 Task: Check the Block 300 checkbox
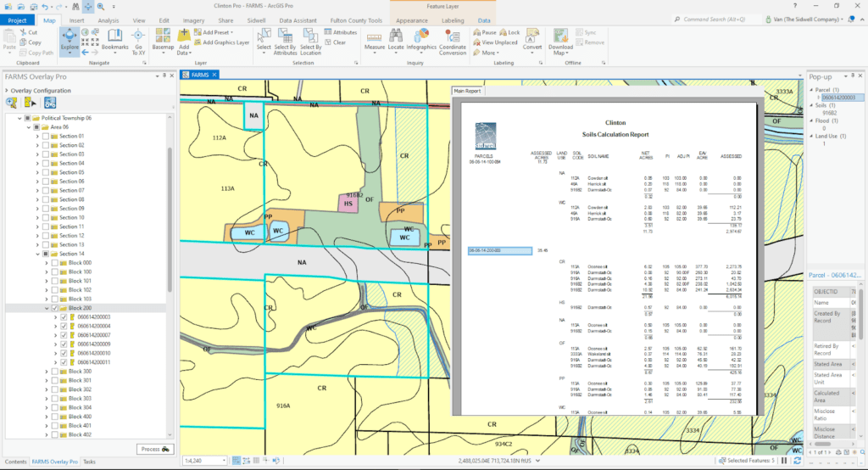click(x=55, y=372)
